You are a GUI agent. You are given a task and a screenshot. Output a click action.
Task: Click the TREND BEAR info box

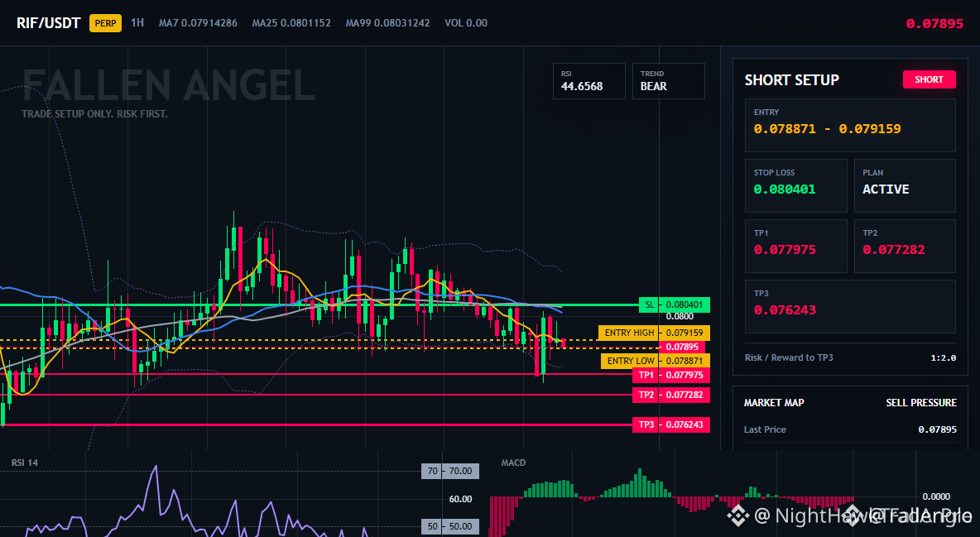(x=668, y=80)
